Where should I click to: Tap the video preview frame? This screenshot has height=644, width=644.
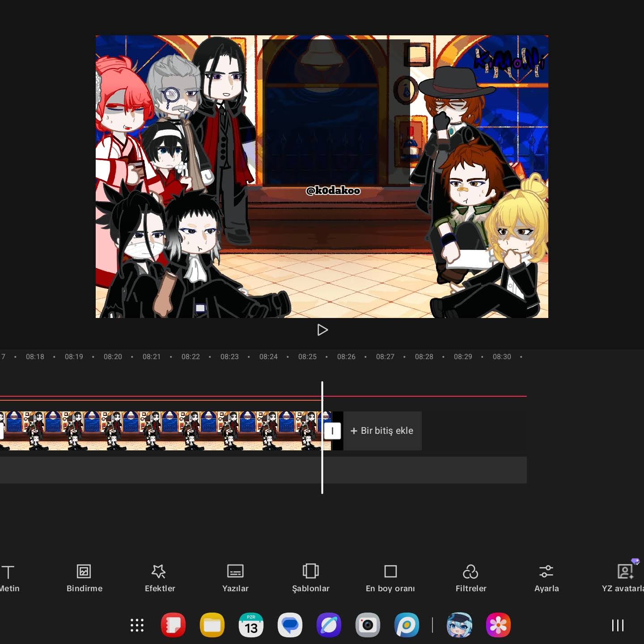(322, 177)
